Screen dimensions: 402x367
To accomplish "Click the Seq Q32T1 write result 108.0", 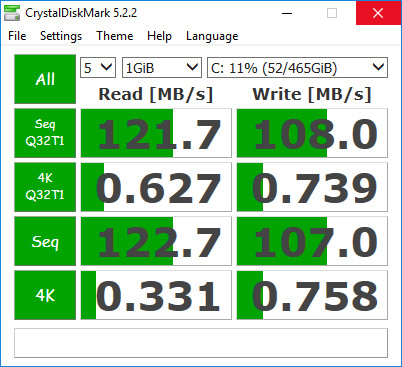I will coord(312,133).
